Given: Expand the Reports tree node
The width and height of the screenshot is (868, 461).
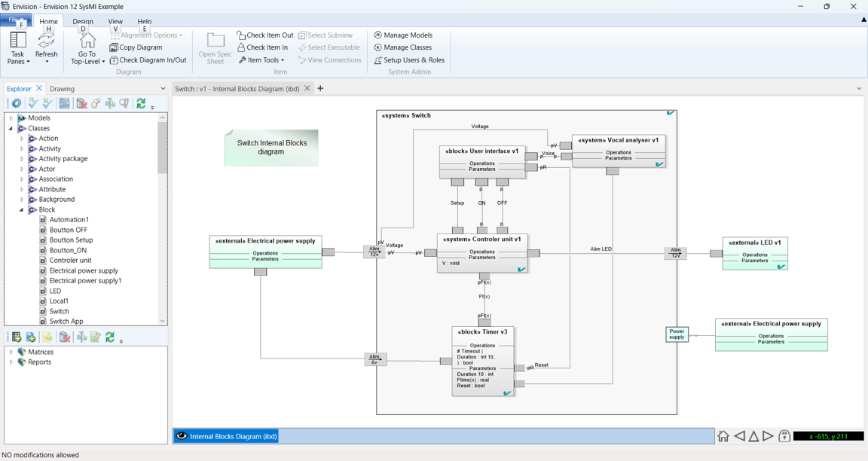Looking at the screenshot, I should pos(11,362).
